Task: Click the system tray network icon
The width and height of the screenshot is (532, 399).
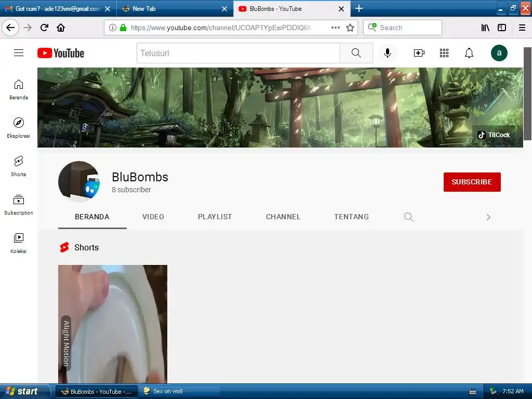Action: (x=493, y=392)
